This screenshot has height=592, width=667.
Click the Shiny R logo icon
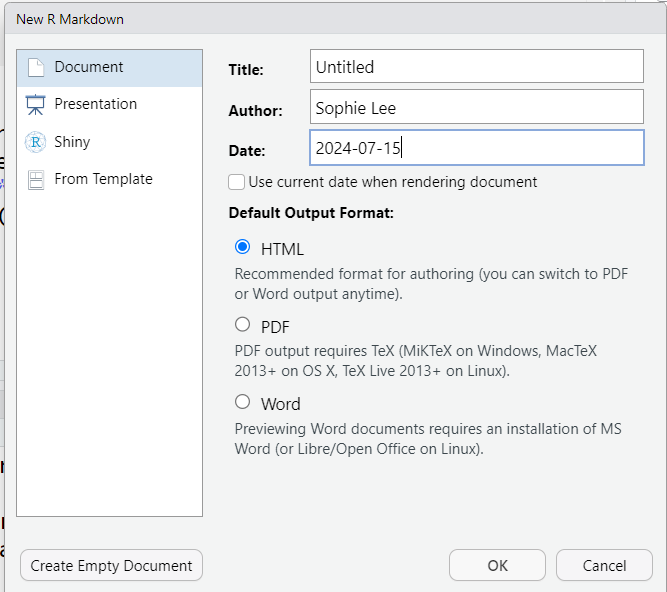click(x=36, y=142)
